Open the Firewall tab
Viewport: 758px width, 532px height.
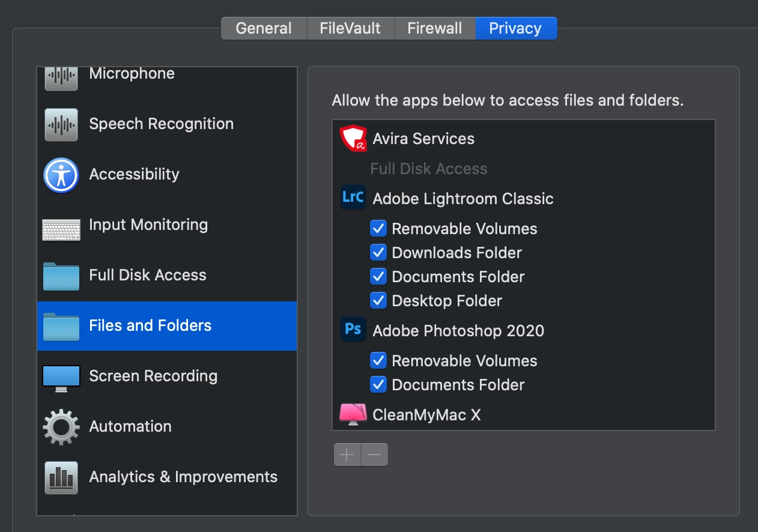(x=435, y=28)
